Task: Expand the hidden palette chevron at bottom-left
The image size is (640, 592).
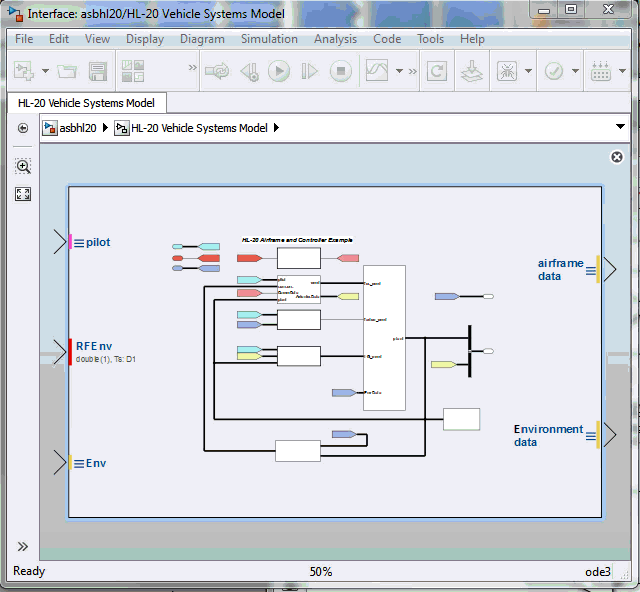Action: [x=22, y=546]
